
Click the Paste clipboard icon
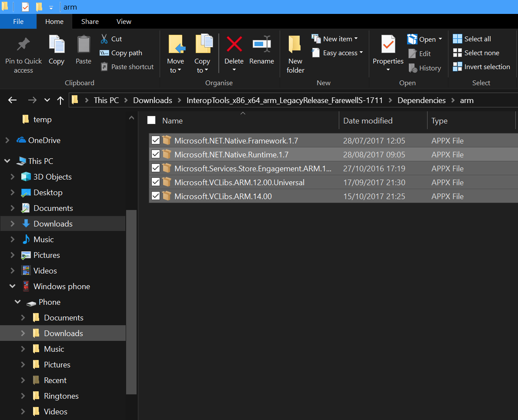click(x=84, y=44)
